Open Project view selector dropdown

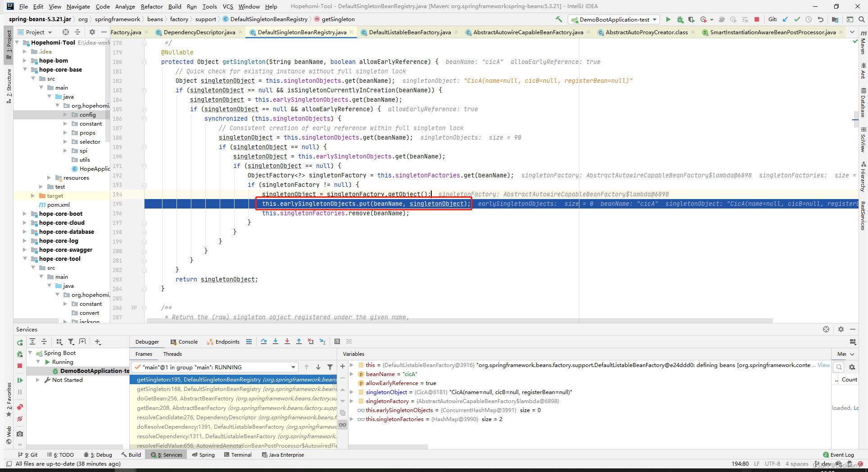click(x=35, y=32)
